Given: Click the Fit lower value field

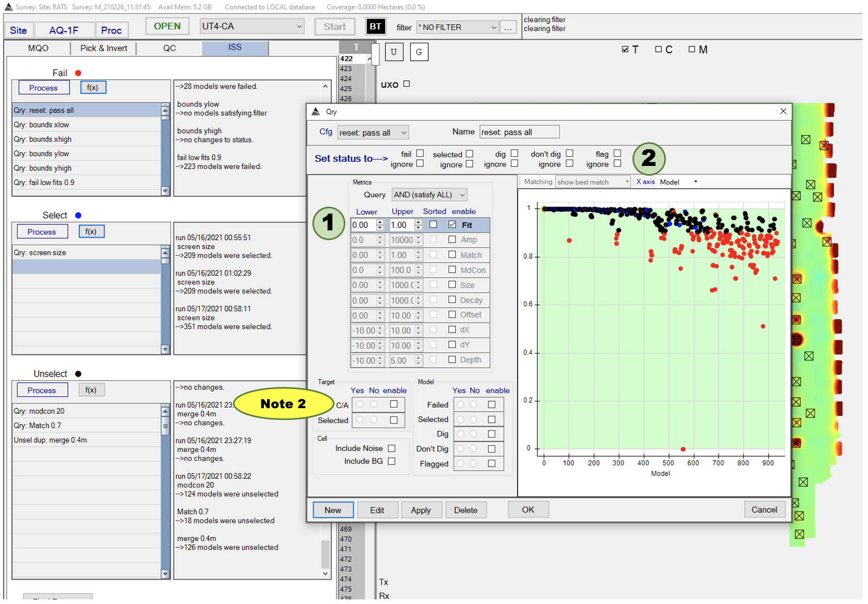Looking at the screenshot, I should tap(363, 225).
